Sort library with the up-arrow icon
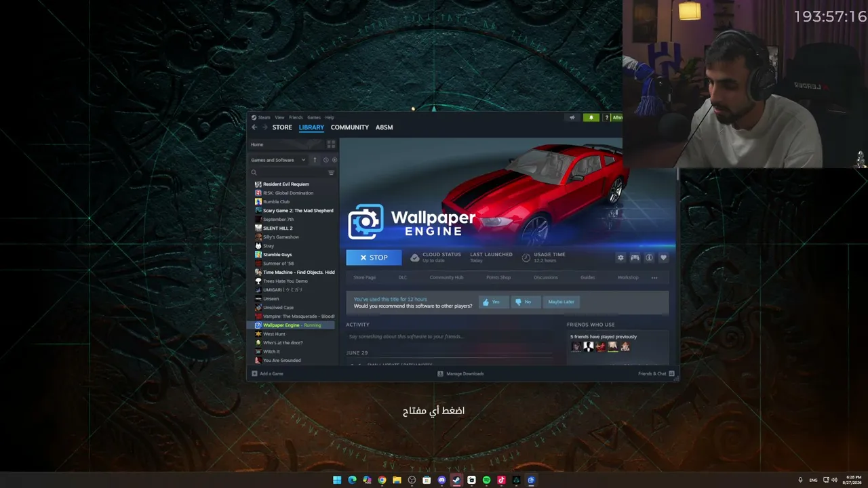Screen dimensions: 868x488 (315, 160)
